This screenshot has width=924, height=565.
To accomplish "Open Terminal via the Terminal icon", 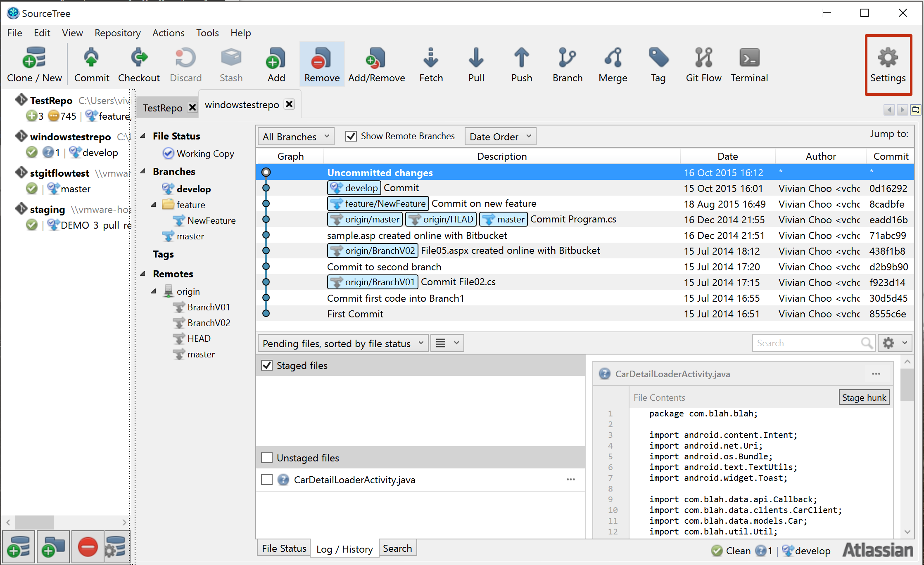I will click(751, 64).
